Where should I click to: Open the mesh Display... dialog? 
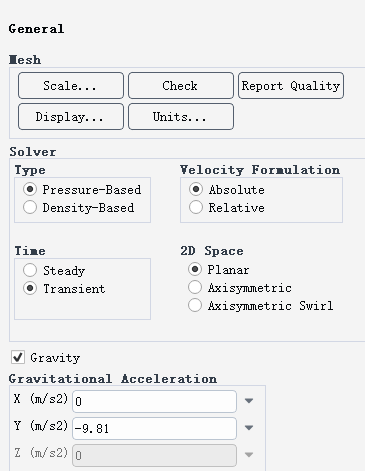(71, 117)
